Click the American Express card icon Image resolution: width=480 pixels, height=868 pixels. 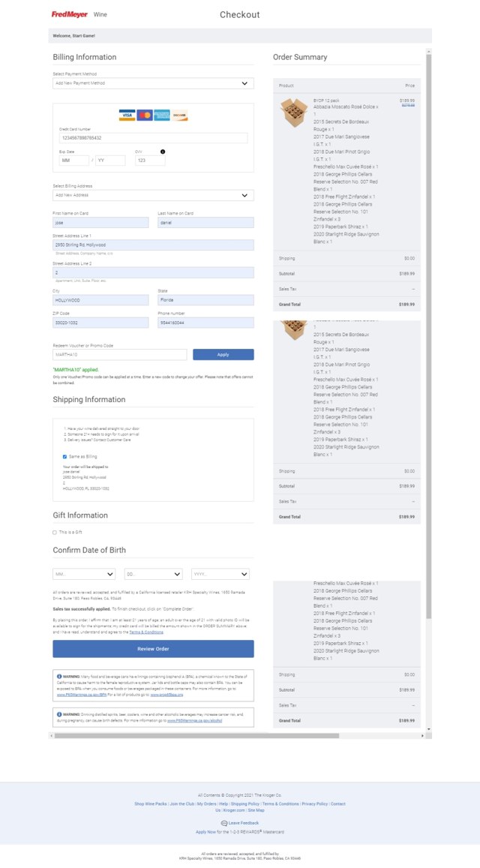[x=162, y=115]
